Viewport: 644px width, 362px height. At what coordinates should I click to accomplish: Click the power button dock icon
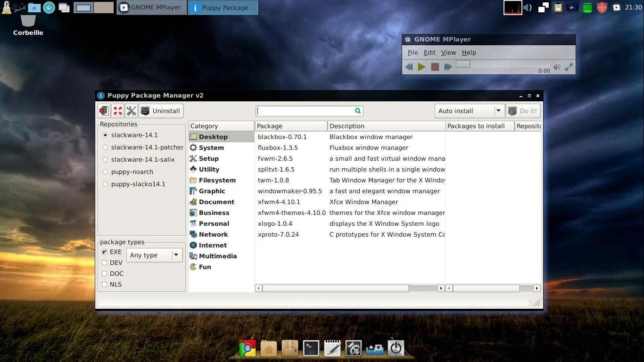pos(396,348)
